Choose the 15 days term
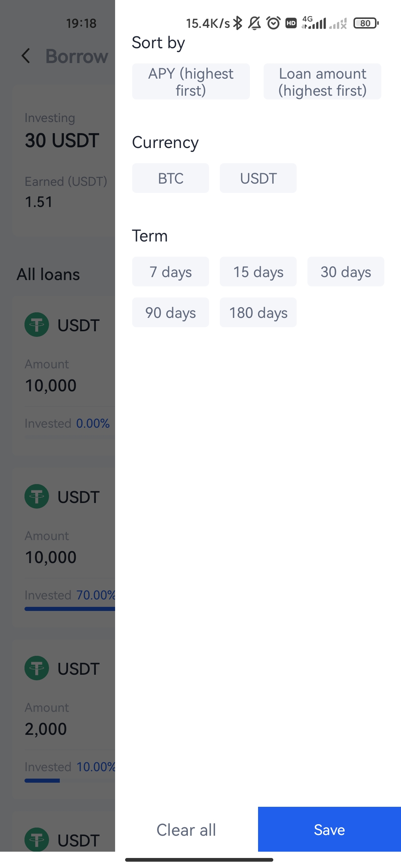The width and height of the screenshot is (401, 868). coord(258,272)
